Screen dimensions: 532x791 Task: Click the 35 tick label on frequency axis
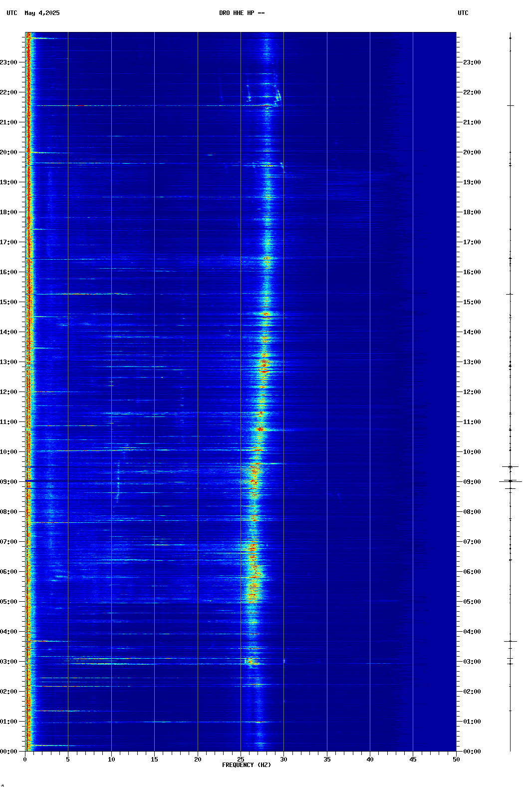click(x=327, y=760)
